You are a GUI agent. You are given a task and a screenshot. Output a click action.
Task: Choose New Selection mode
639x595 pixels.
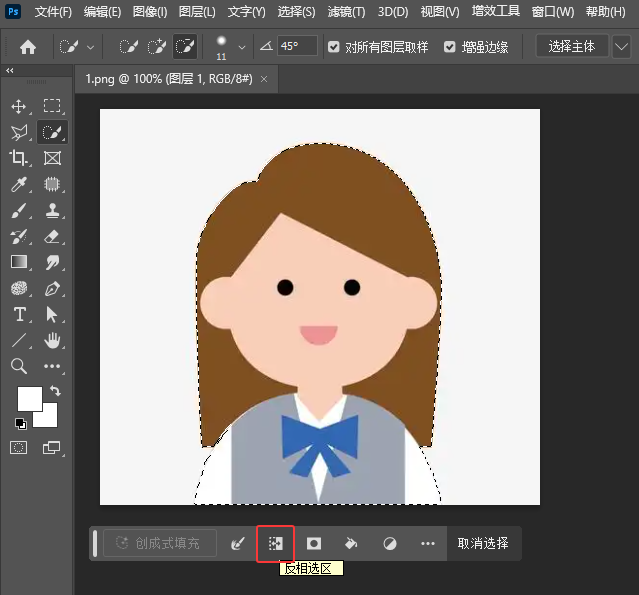coord(128,47)
